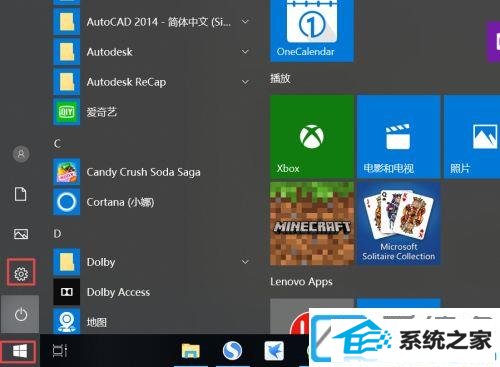This screenshot has height=367, width=500.
Task: Click the Maps (地图) app icon
Action: [67, 321]
